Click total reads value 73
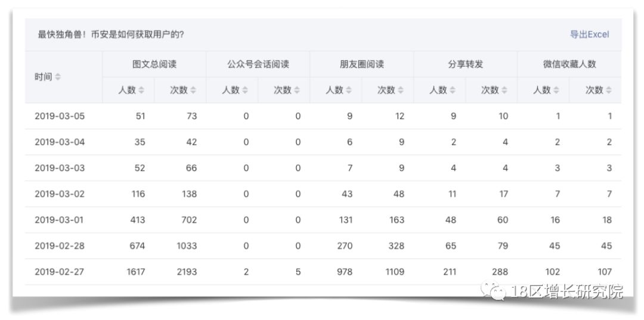The image size is (644, 320). click(192, 116)
